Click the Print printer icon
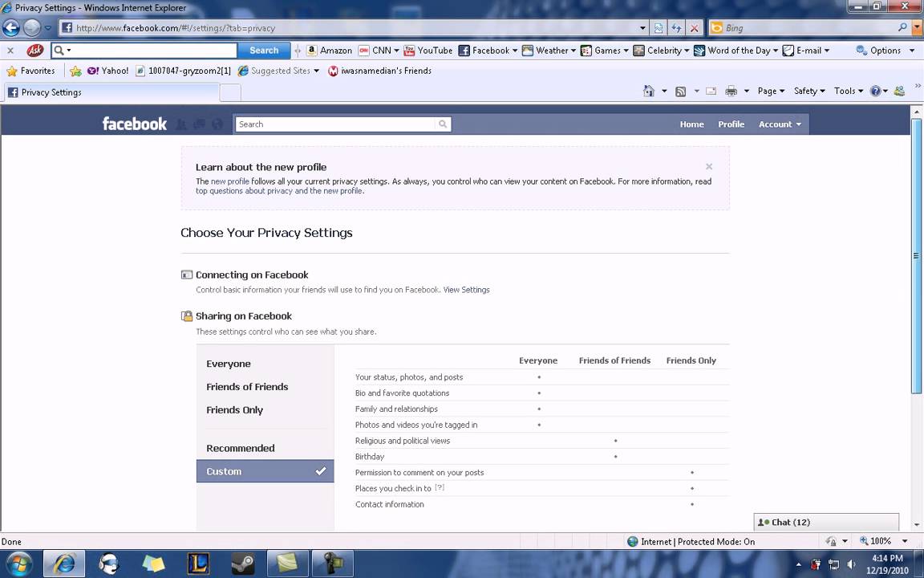The height and width of the screenshot is (578, 924). tap(731, 91)
